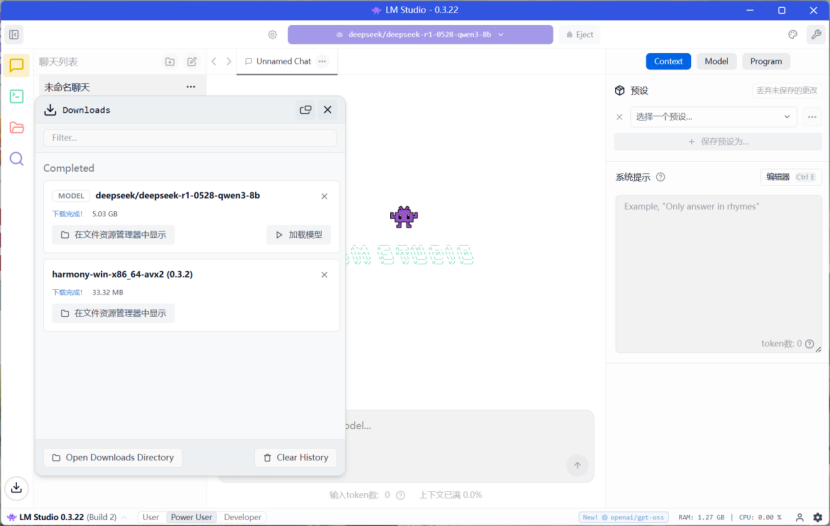
Task: Click the Clear History button
Action: click(295, 457)
